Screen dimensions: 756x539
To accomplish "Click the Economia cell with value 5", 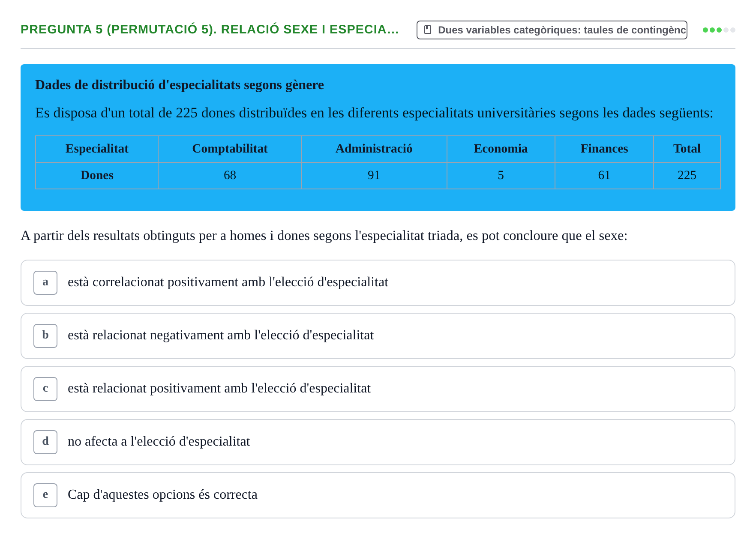I will point(501,175).
